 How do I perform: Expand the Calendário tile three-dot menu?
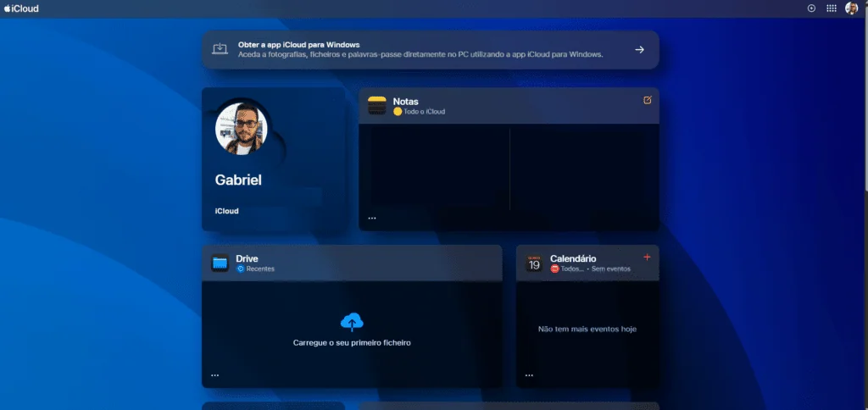coord(529,375)
